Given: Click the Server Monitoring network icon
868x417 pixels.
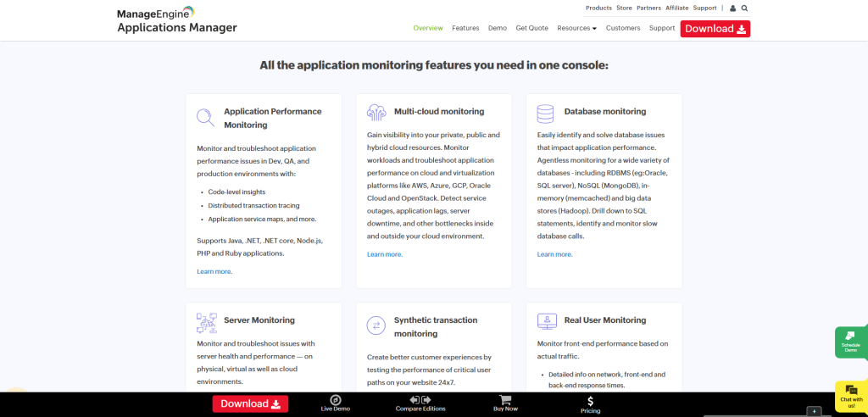Looking at the screenshot, I should click(x=207, y=323).
